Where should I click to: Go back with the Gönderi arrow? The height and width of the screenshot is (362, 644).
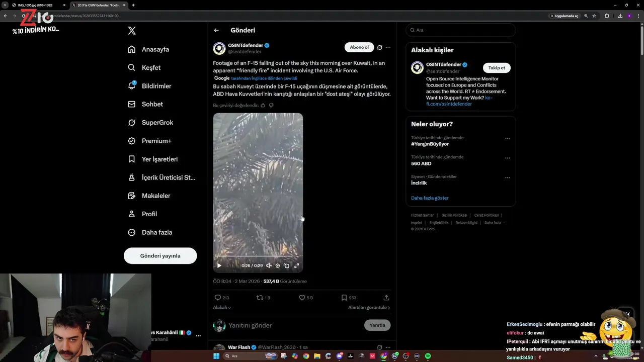click(x=216, y=30)
